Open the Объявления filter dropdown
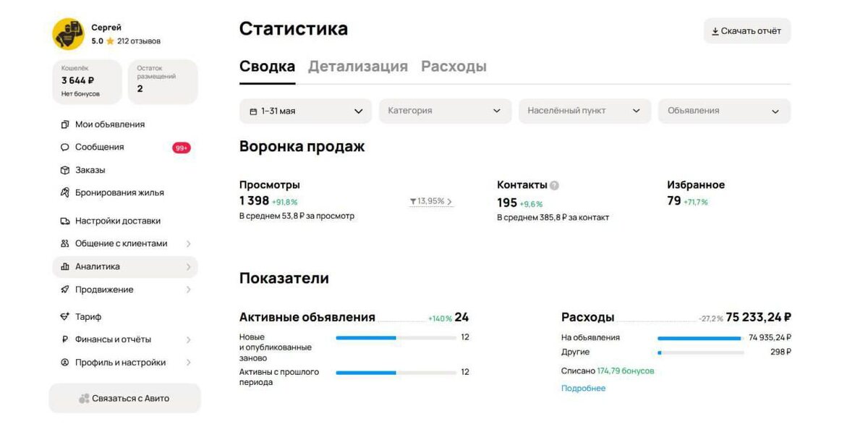The height and width of the screenshot is (427, 868). (724, 111)
